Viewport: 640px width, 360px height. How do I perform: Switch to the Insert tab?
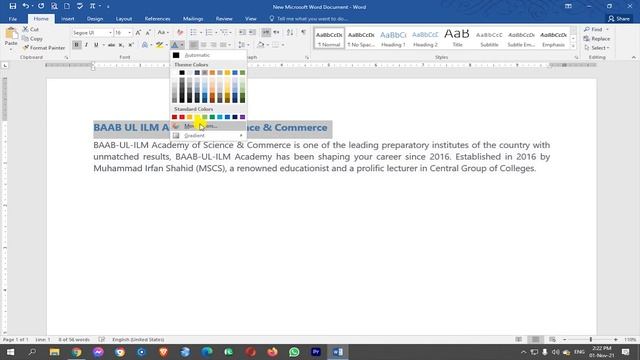[68, 19]
